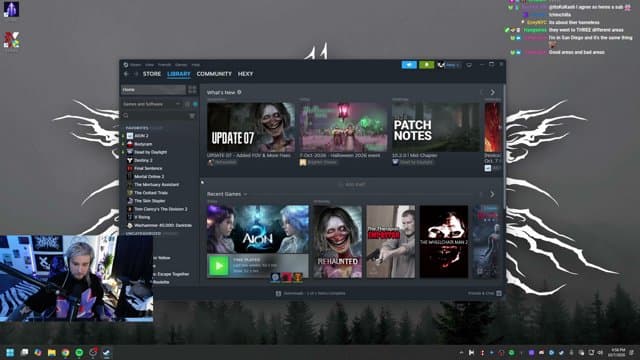Open File Explorer from the taskbar
Image resolution: width=640 pixels, height=360 pixels.
(51, 352)
